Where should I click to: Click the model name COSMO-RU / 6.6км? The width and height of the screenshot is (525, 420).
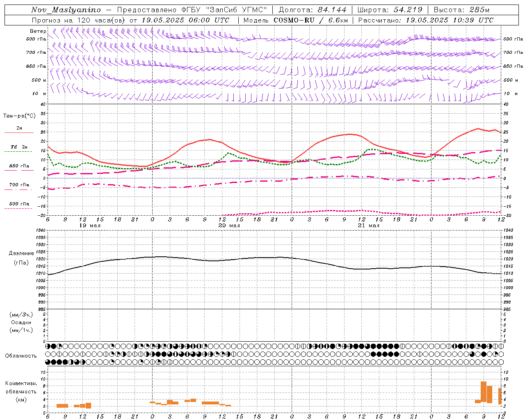[310, 20]
